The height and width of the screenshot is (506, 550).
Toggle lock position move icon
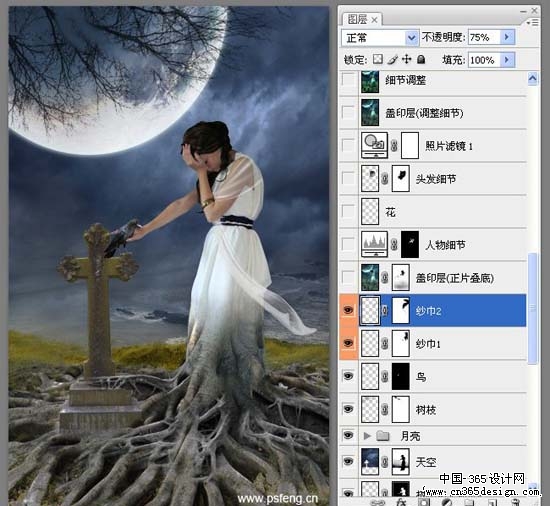pyautogui.click(x=407, y=59)
